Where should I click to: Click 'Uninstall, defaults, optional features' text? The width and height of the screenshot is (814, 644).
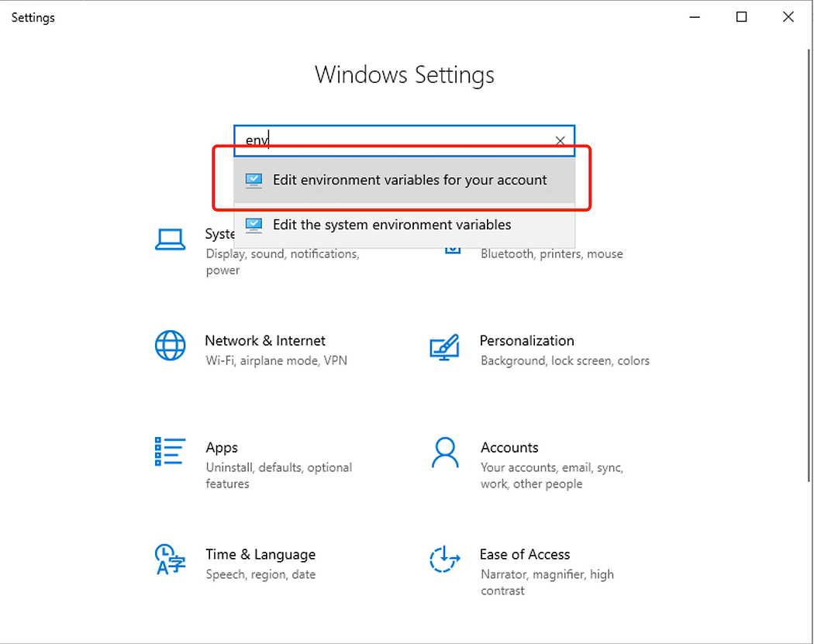[279, 475]
